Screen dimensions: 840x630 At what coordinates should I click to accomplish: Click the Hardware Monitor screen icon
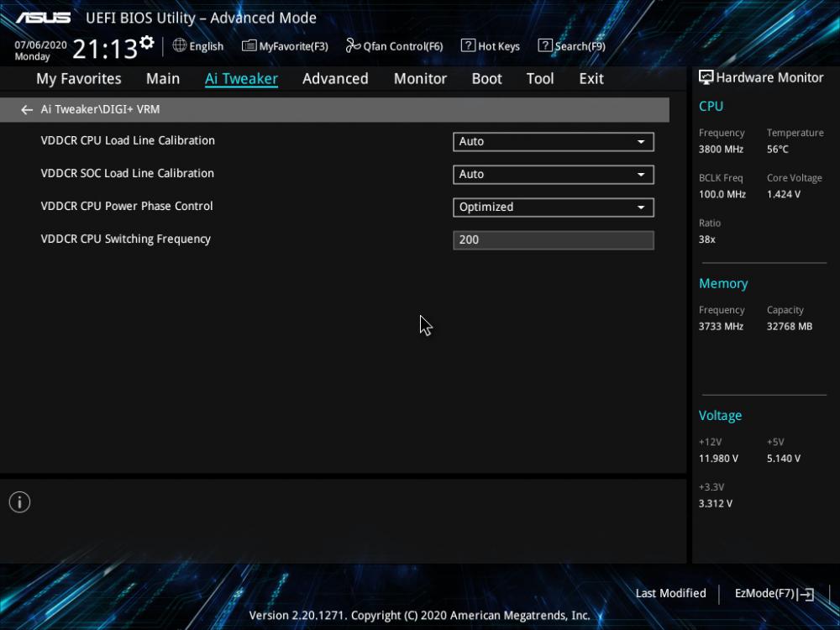[x=706, y=77]
